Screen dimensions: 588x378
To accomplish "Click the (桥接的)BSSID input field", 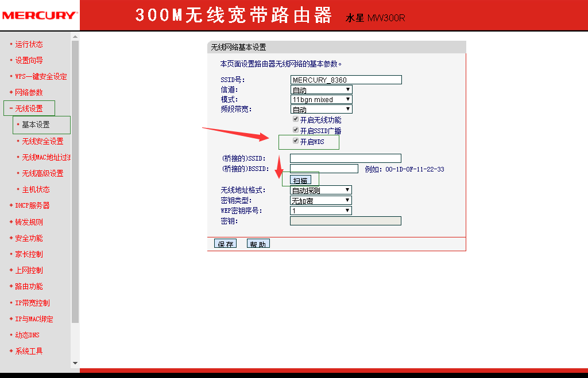I will click(x=324, y=169).
